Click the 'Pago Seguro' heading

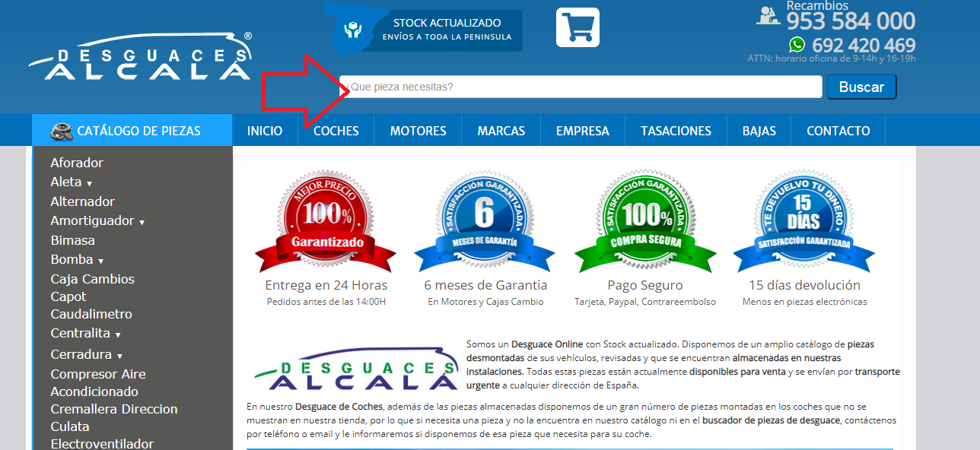tap(645, 285)
